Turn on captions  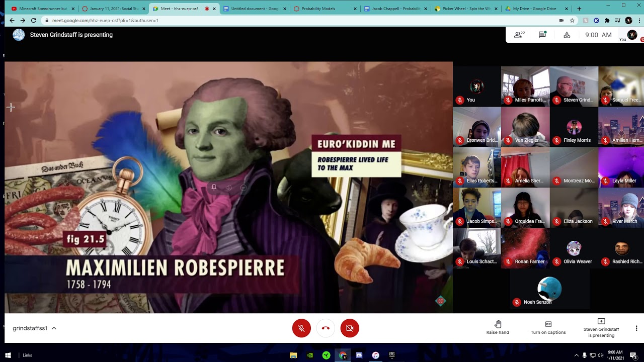click(548, 327)
